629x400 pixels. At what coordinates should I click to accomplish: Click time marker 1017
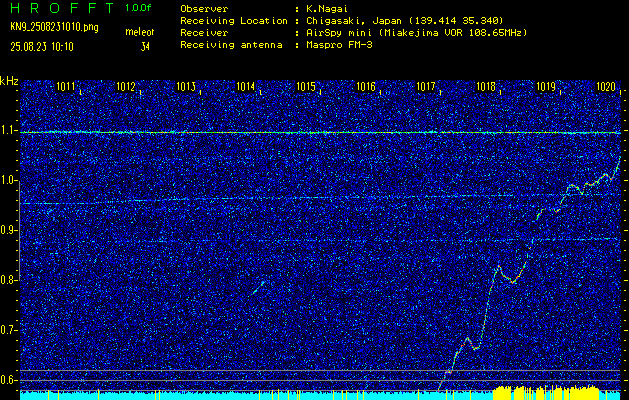426,86
